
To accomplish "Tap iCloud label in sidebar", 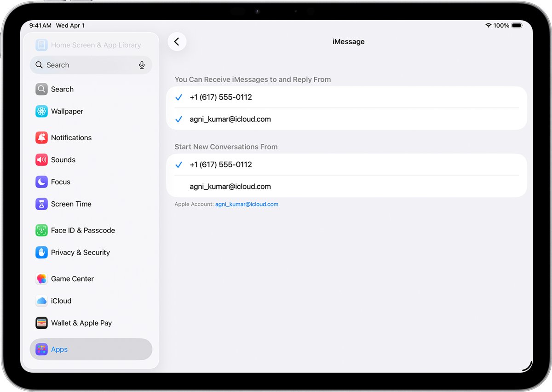I will tap(61, 301).
